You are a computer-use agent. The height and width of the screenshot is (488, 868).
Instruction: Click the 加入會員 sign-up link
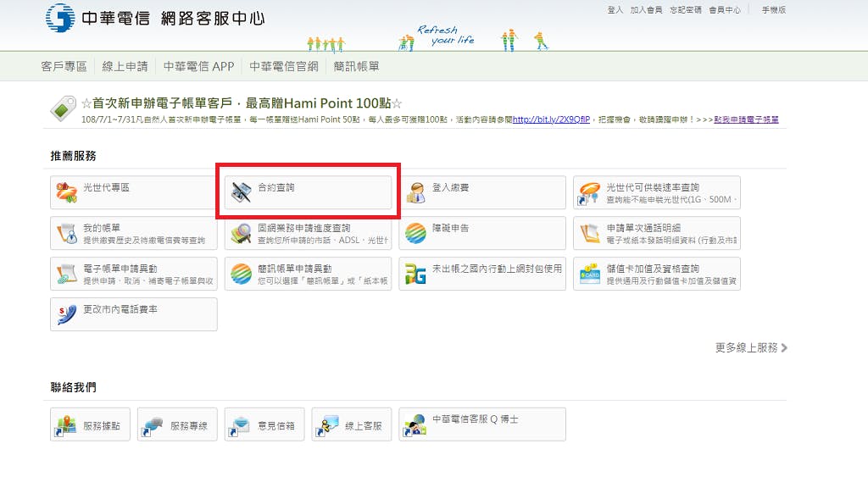(x=647, y=10)
